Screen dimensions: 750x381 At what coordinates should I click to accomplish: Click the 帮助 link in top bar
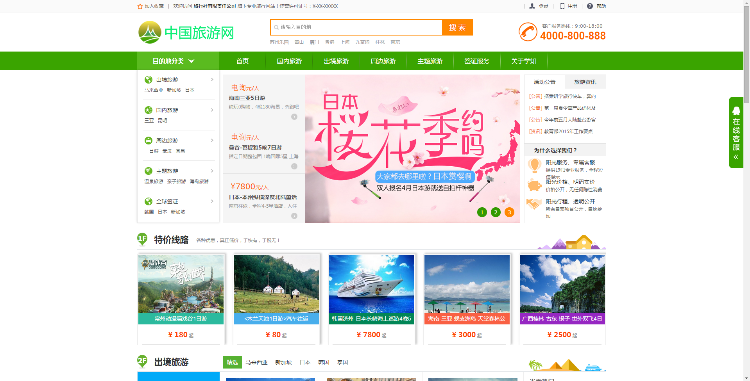601,6
